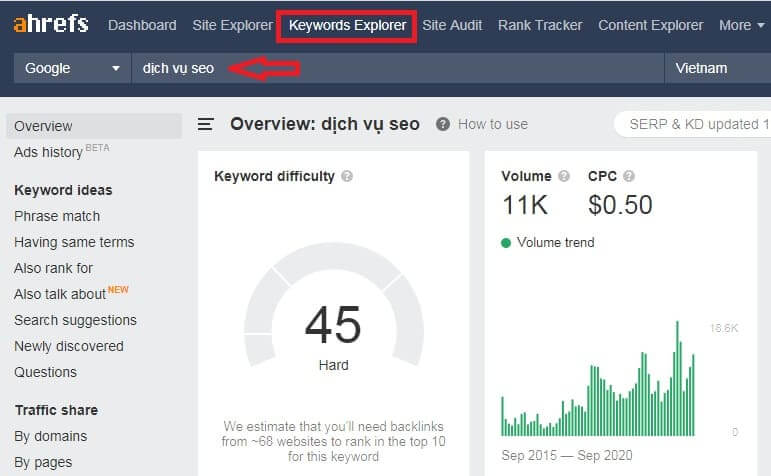Open Keywords Explorer tab
This screenshot has height=476, width=771.
coord(347,25)
